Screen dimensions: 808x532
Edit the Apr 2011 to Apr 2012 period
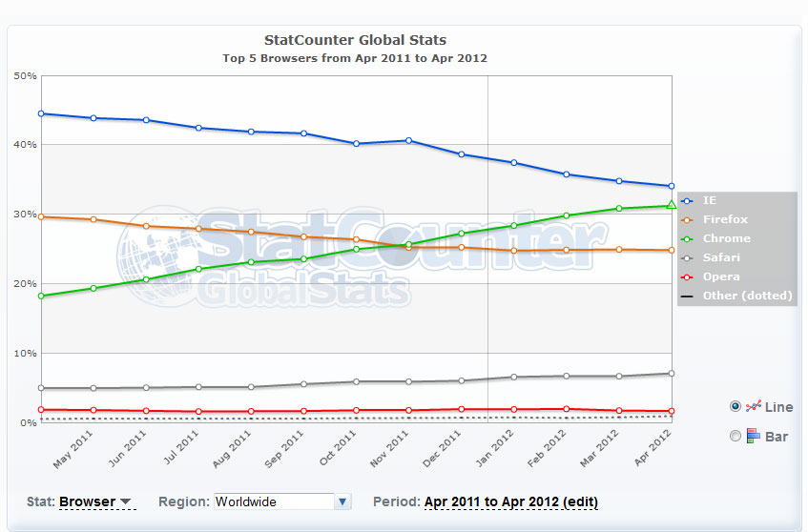click(x=510, y=501)
